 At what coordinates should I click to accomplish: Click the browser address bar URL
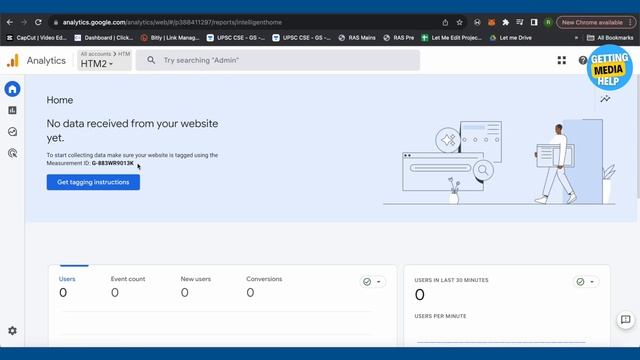tap(172, 22)
